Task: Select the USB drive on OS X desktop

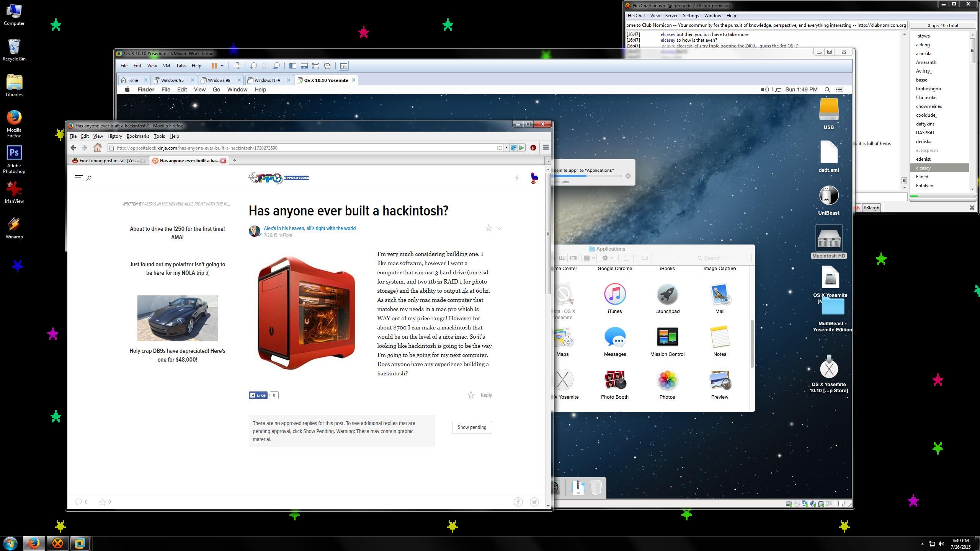Action: [x=829, y=114]
